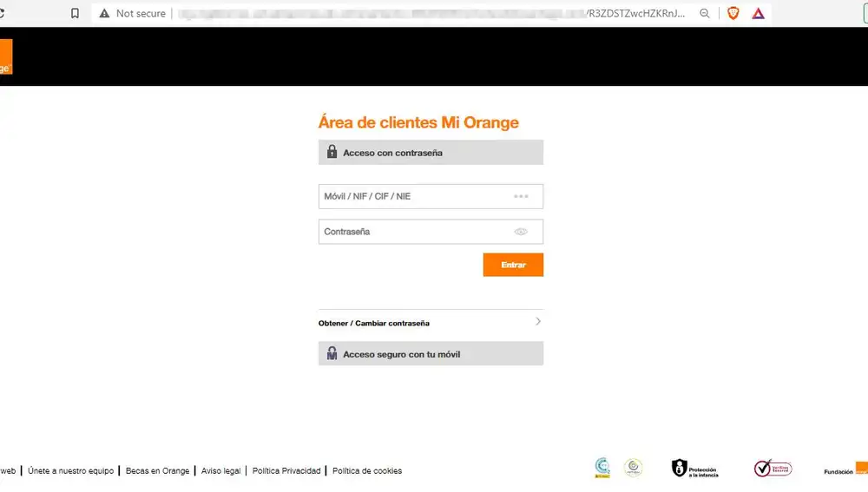Click the bookmark icon in address bar

click(x=75, y=13)
